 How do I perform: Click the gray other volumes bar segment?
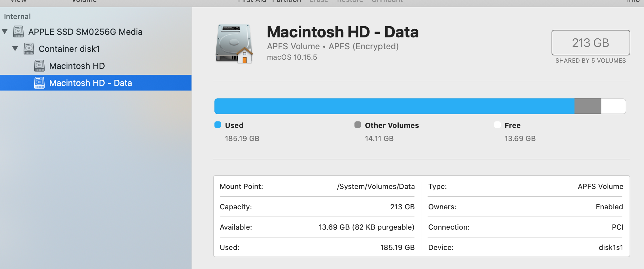pyautogui.click(x=588, y=106)
